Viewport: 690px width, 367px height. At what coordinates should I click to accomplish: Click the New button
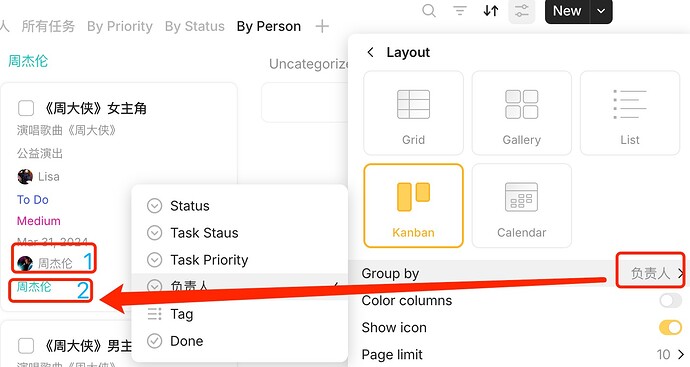pos(567,11)
